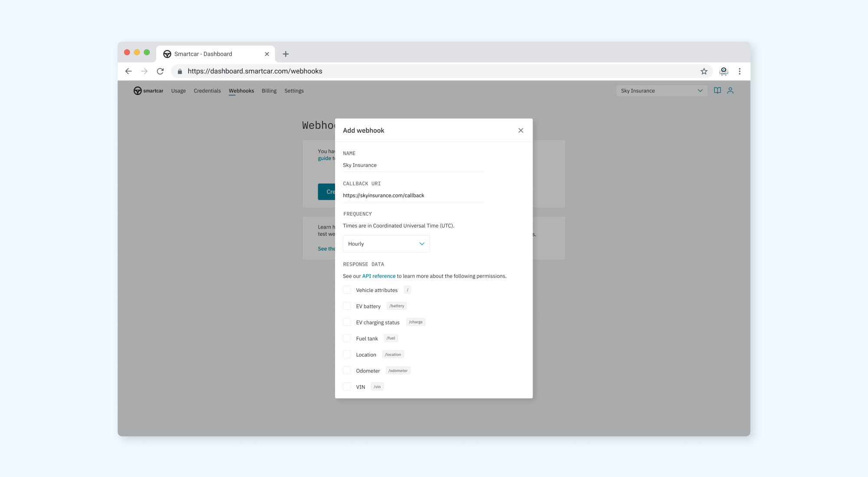Click the Smartcar steering wheel logo icon
The width and height of the screenshot is (868, 477).
pyautogui.click(x=138, y=91)
